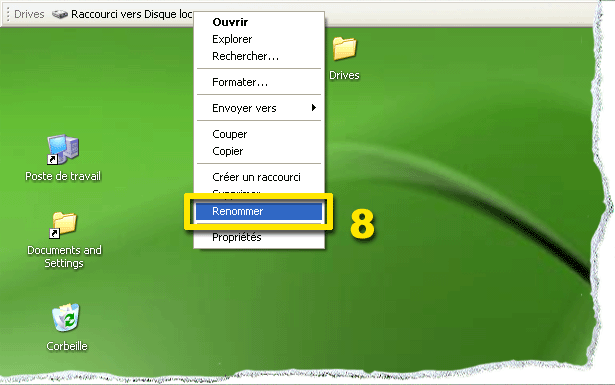The height and width of the screenshot is (385, 615).
Task: Choose Copier in the context menu
Action: click(259, 151)
